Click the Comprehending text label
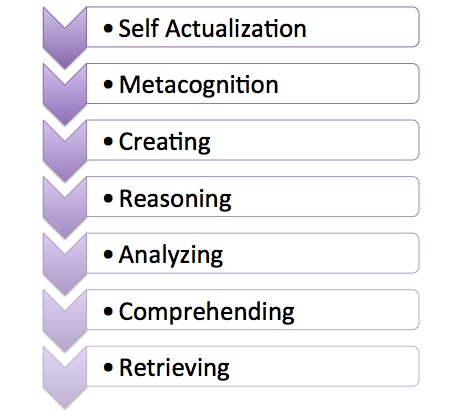The height and width of the screenshot is (411, 451). coord(207,312)
